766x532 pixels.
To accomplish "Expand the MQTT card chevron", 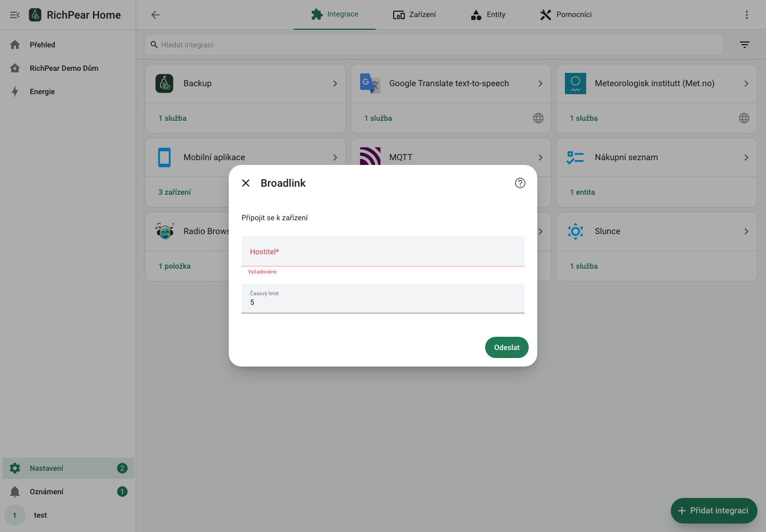I will tap(540, 157).
